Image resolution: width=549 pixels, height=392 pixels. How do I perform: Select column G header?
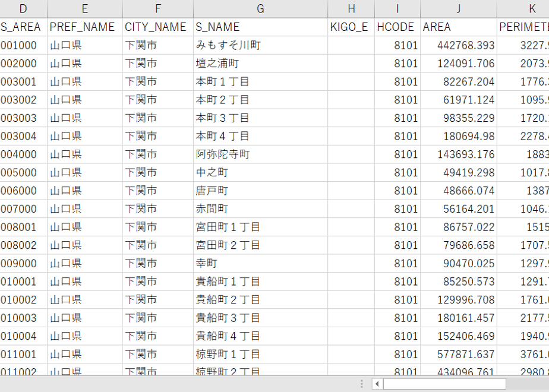260,9
